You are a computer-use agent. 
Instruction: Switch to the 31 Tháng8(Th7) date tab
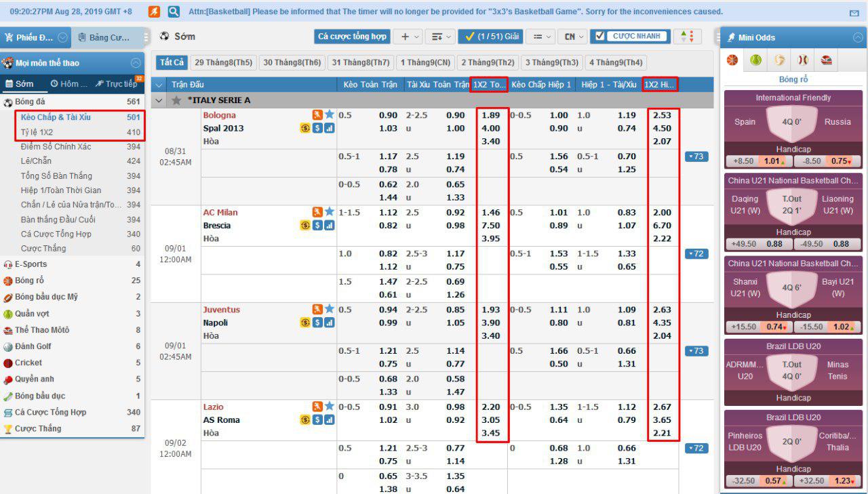click(x=360, y=62)
